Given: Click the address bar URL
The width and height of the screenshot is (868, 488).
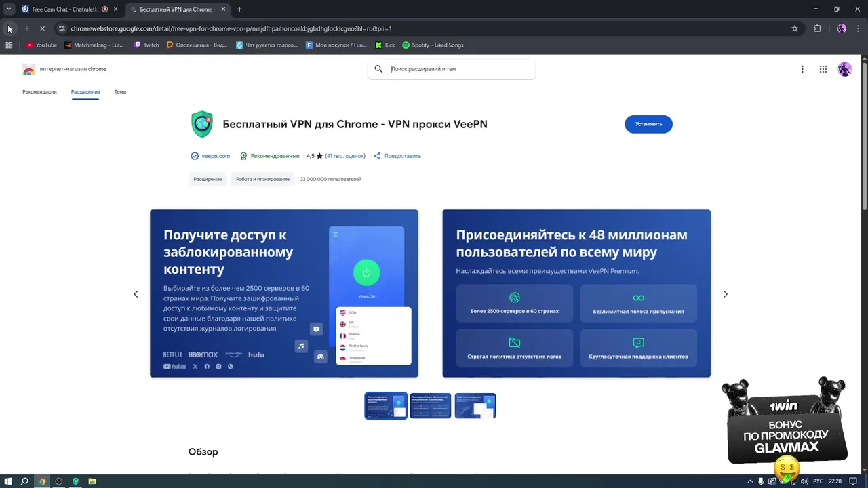Looking at the screenshot, I should point(231,28).
